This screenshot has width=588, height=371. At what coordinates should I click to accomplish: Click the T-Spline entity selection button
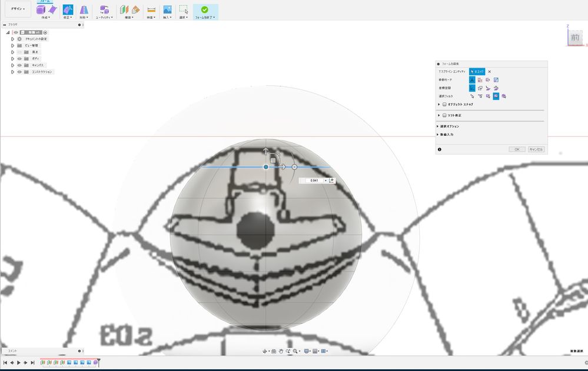coord(477,72)
